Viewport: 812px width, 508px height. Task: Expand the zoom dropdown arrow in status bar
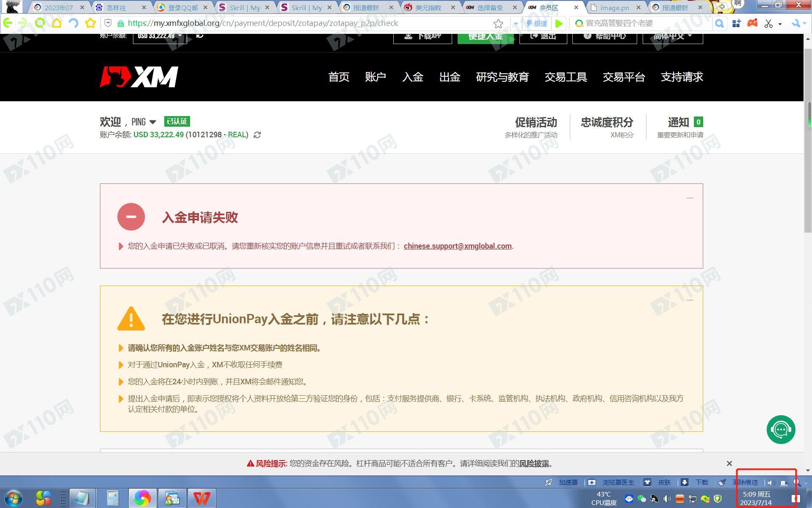point(806,483)
